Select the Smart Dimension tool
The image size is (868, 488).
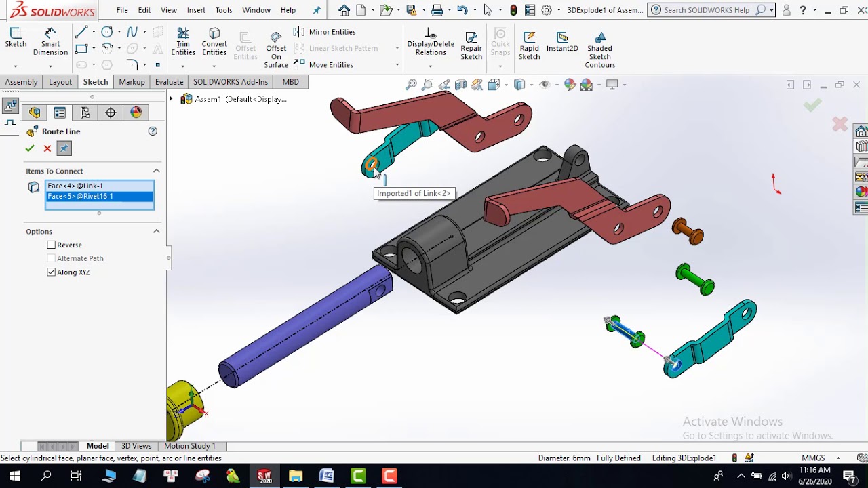click(x=50, y=42)
